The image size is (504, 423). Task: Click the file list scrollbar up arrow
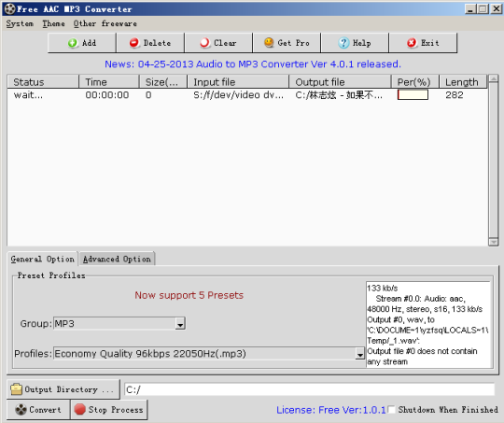click(x=494, y=78)
